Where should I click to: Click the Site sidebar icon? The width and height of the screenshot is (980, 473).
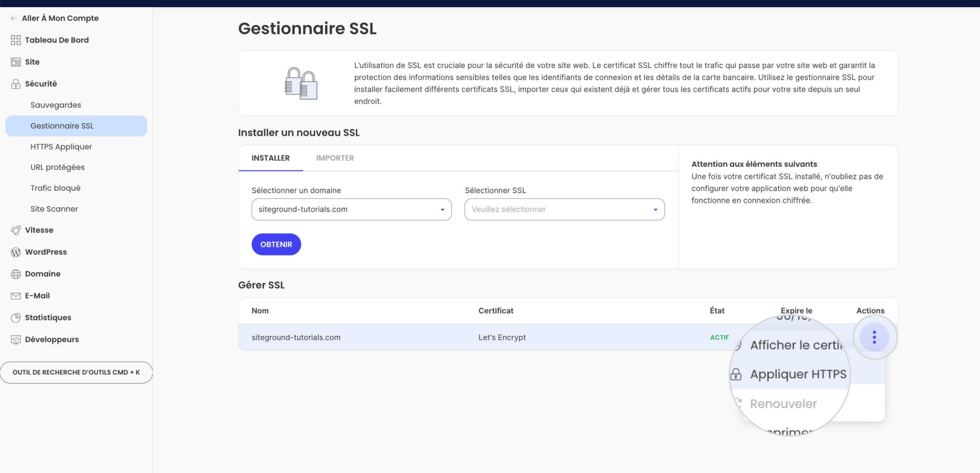(15, 62)
